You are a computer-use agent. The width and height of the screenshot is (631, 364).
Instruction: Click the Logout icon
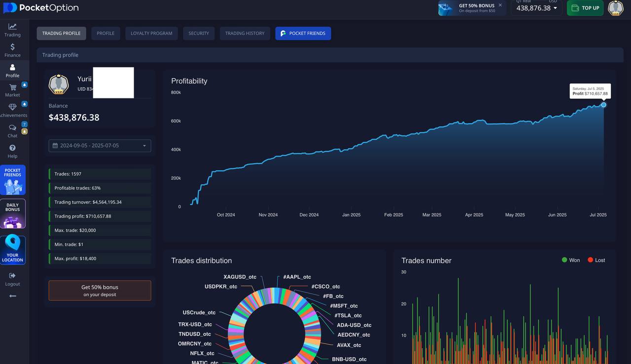click(12, 275)
